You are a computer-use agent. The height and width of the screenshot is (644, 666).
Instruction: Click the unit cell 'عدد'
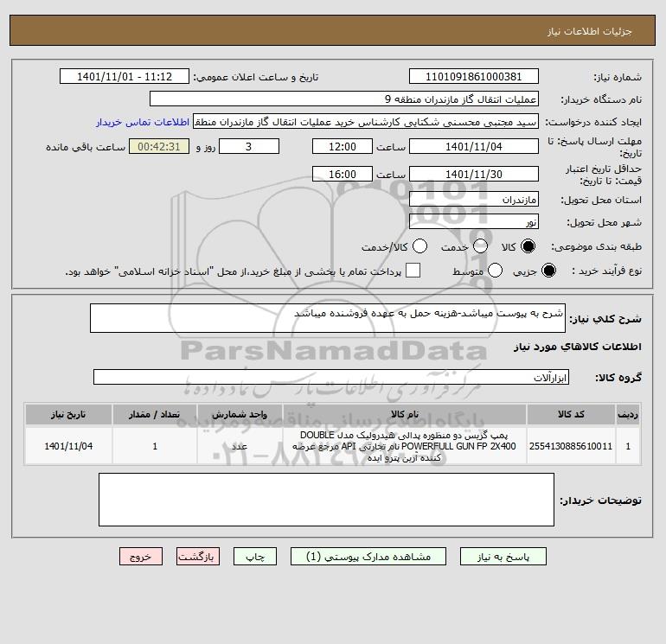(240, 446)
